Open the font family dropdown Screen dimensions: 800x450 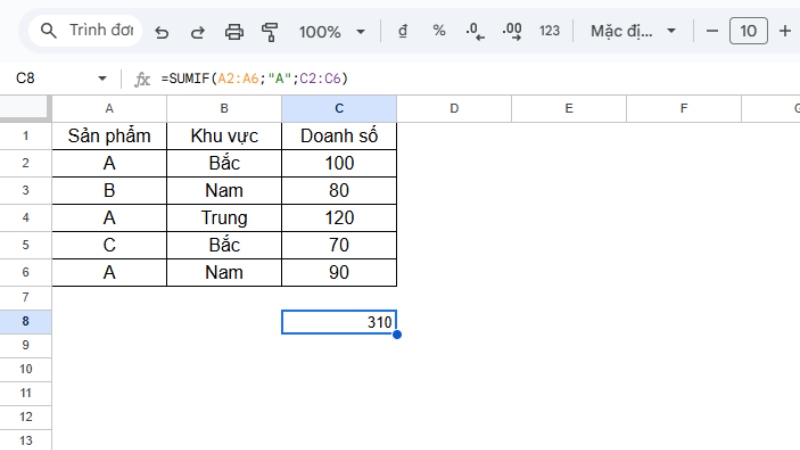click(633, 31)
